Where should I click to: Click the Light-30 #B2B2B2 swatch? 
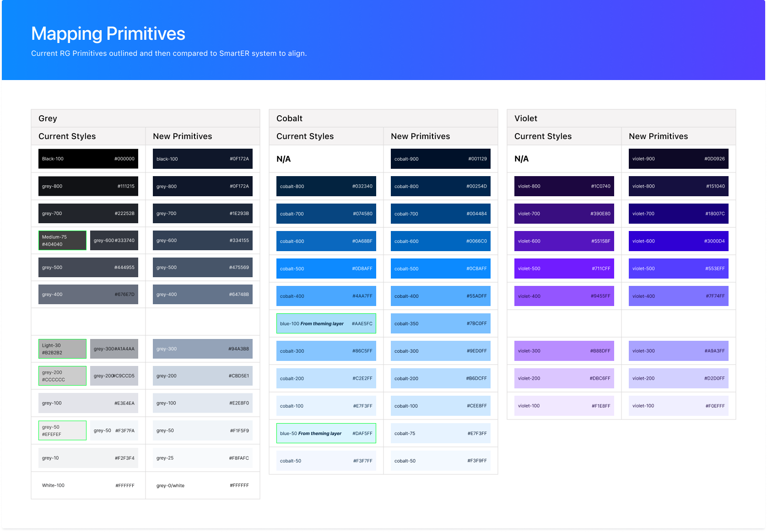pos(62,349)
